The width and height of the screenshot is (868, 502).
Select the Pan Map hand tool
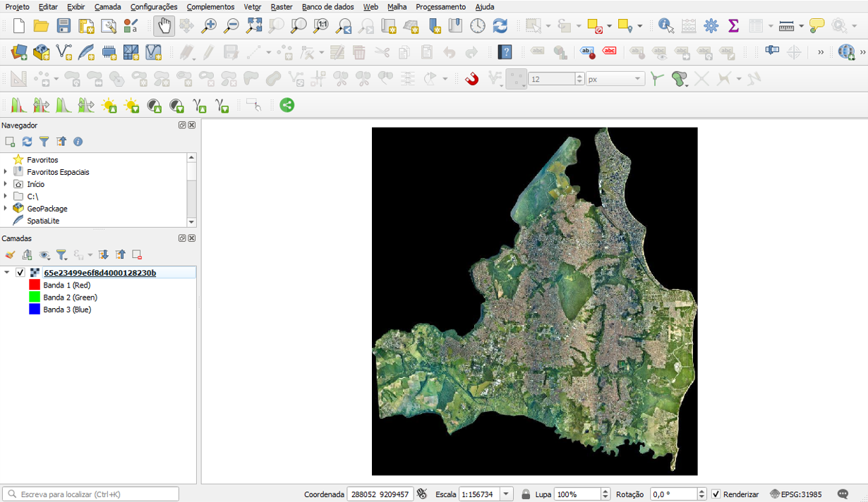(164, 26)
